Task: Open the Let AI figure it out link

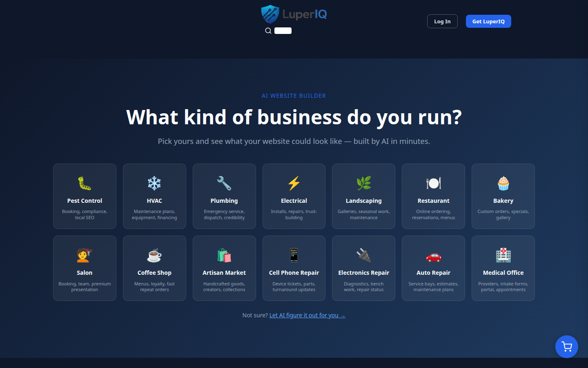Action: click(x=307, y=315)
